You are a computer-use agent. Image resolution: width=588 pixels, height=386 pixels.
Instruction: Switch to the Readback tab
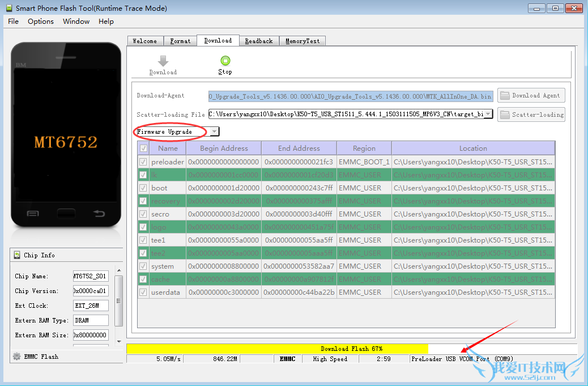[259, 41]
